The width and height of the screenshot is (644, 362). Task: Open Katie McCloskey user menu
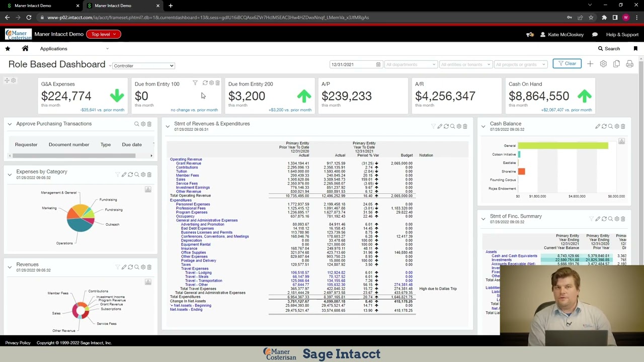click(x=561, y=35)
